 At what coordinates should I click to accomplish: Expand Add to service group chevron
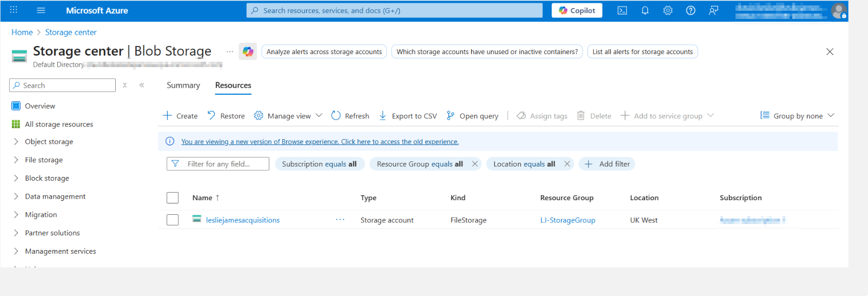[x=711, y=115]
